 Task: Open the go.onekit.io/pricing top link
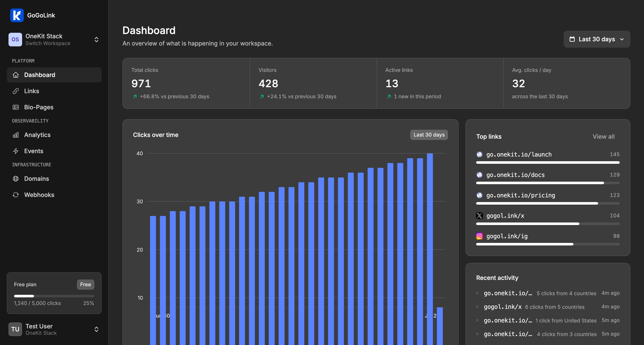521,195
